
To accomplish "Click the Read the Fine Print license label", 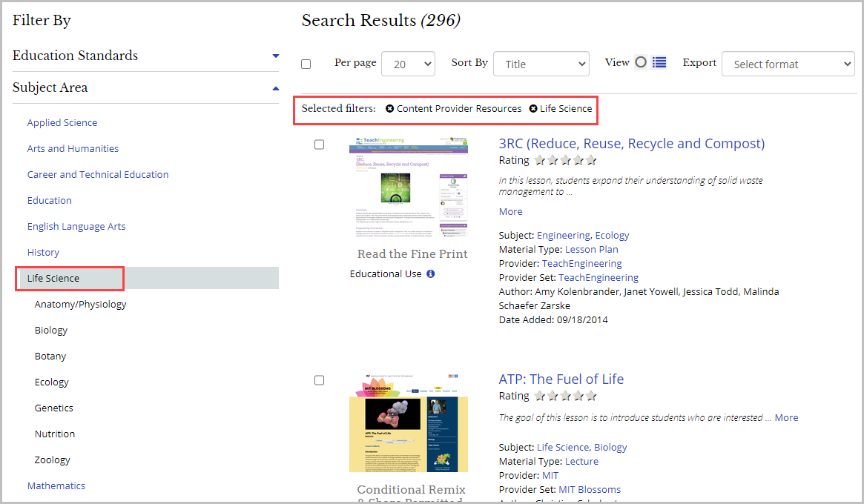I will pos(412,254).
